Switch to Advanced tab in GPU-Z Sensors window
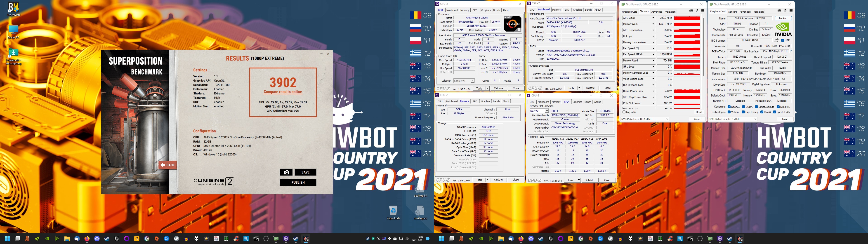Image resolution: width=868 pixels, height=244 pixels. (x=657, y=12)
